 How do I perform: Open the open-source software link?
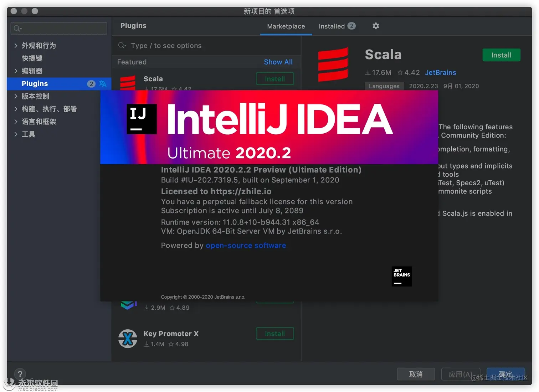[246, 246]
